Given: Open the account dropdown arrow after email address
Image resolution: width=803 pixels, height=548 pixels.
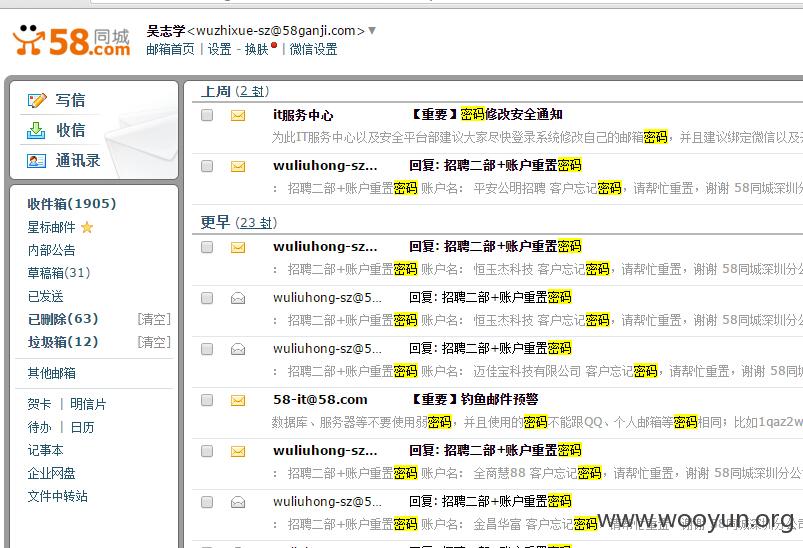Looking at the screenshot, I should [x=372, y=31].
